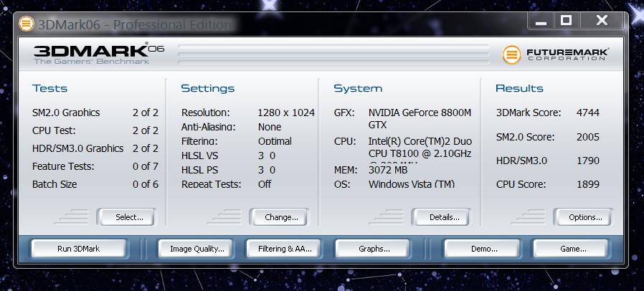Click the 0 of 7 feature tests value
Screen dimensions: 644x291
pyautogui.click(x=146, y=166)
